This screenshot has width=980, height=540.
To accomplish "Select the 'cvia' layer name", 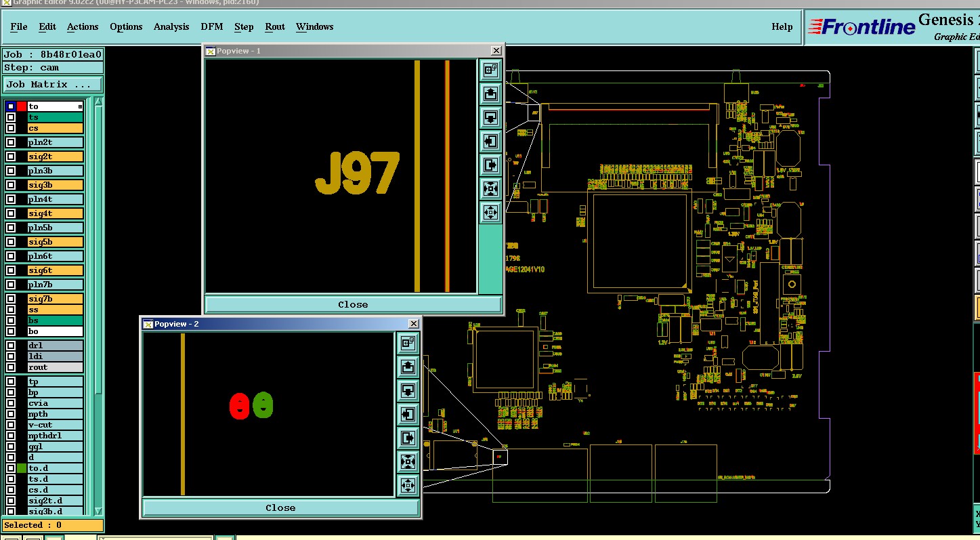I will click(x=55, y=403).
